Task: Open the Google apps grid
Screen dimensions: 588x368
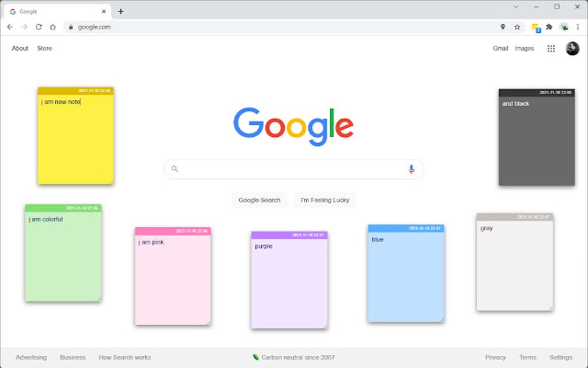Action: tap(551, 48)
